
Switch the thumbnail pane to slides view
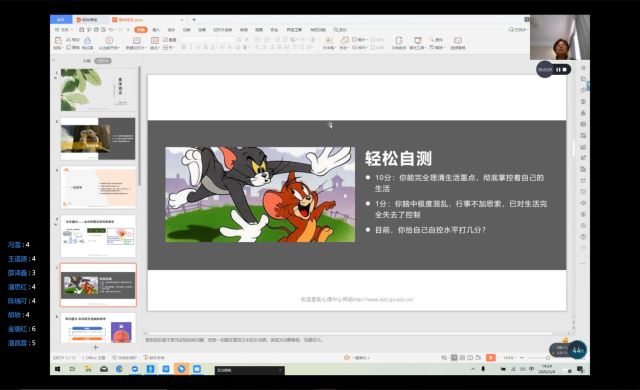tap(102, 61)
